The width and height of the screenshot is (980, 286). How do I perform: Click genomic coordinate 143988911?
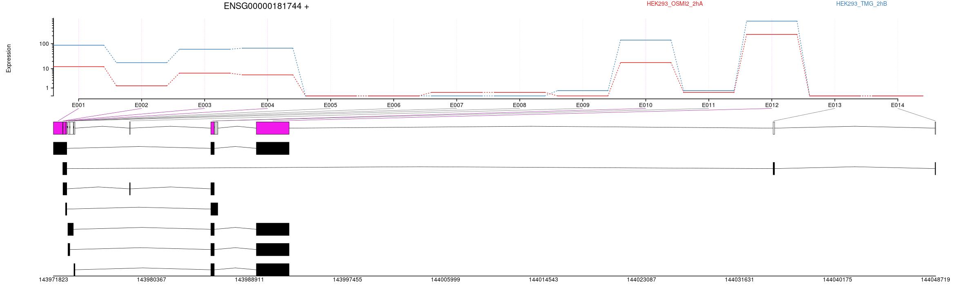(249, 280)
